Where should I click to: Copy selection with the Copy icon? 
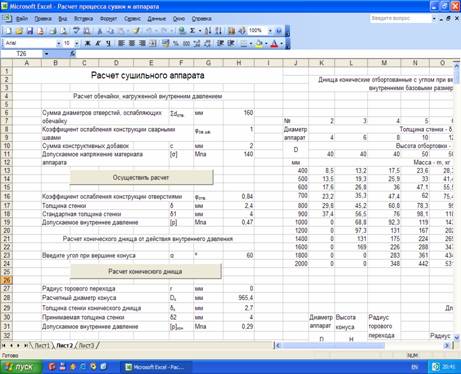pyautogui.click(x=110, y=31)
